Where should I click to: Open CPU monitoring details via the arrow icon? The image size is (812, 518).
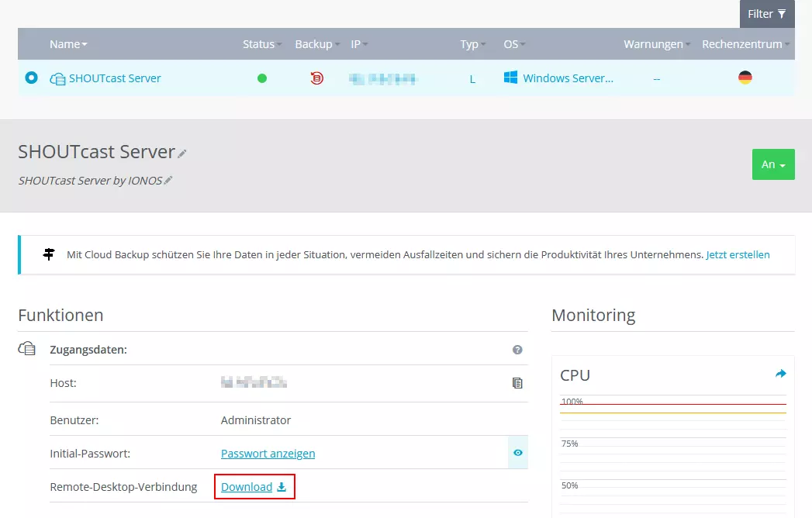click(781, 374)
